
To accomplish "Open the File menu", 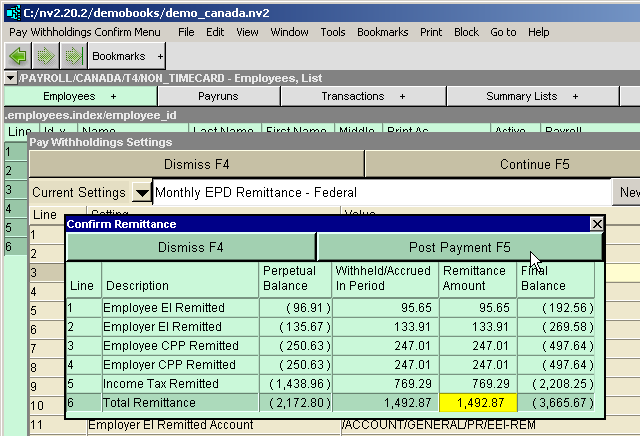I will coord(186,32).
